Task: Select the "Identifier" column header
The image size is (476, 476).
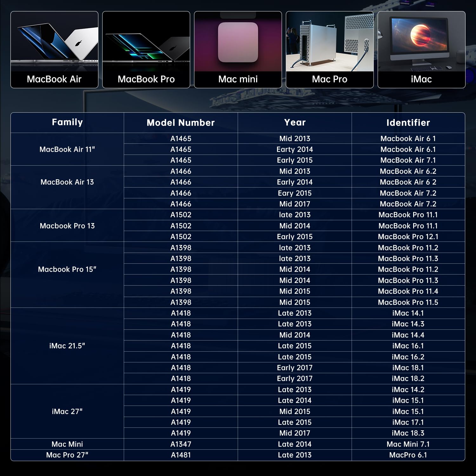Action: tap(408, 122)
